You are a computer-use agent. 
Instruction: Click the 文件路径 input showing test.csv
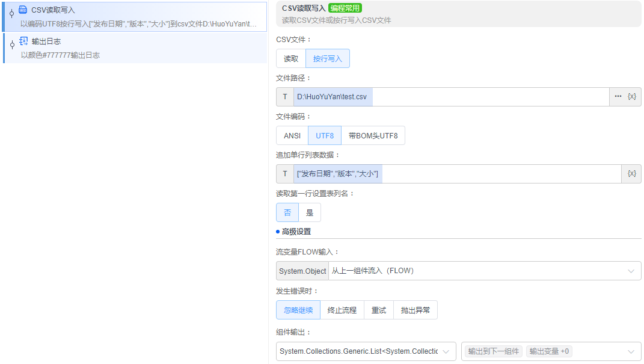[x=421, y=96]
